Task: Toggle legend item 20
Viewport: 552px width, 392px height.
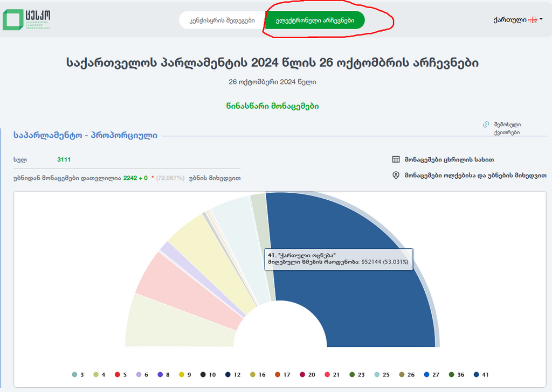Action: [307, 374]
